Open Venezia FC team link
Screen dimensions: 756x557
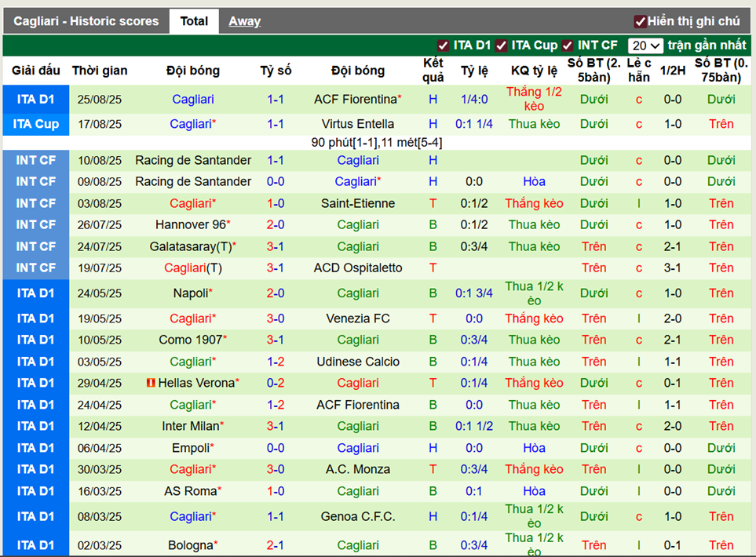pyautogui.click(x=358, y=319)
